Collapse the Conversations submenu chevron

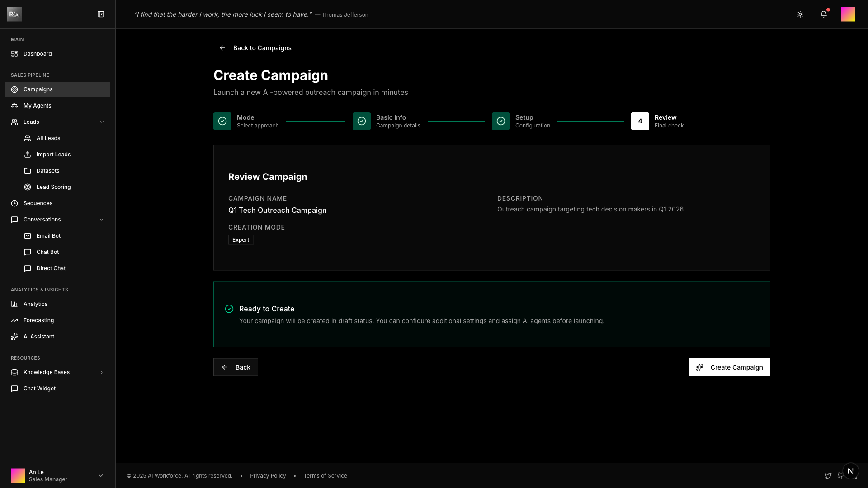point(102,220)
